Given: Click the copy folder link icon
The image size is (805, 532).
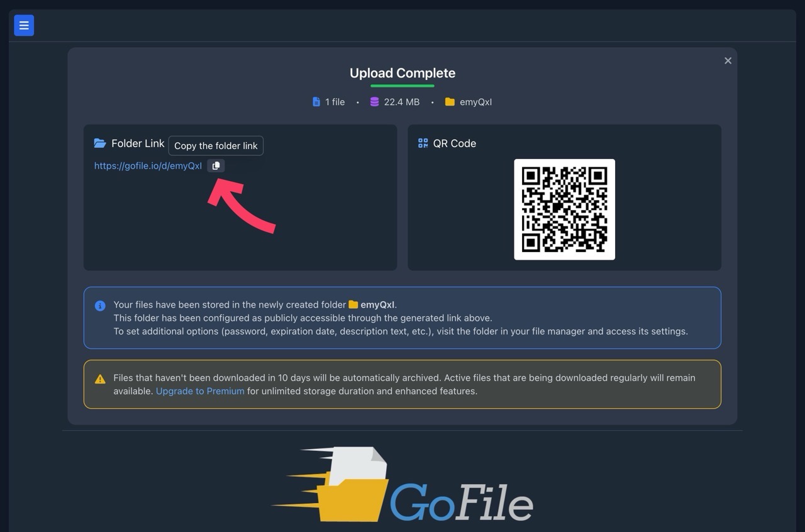Looking at the screenshot, I should [x=216, y=165].
